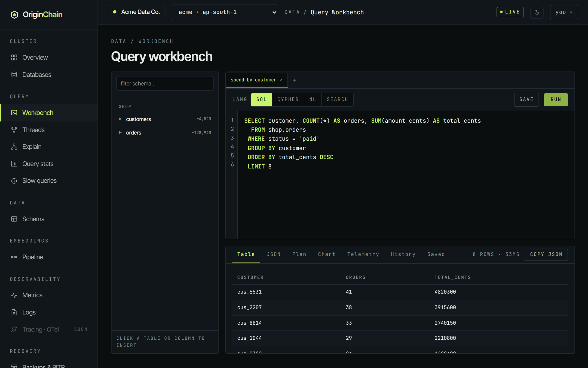The height and width of the screenshot is (368, 588).
Task: Click into the SQL editor on LIMIT line
Action: (259, 166)
